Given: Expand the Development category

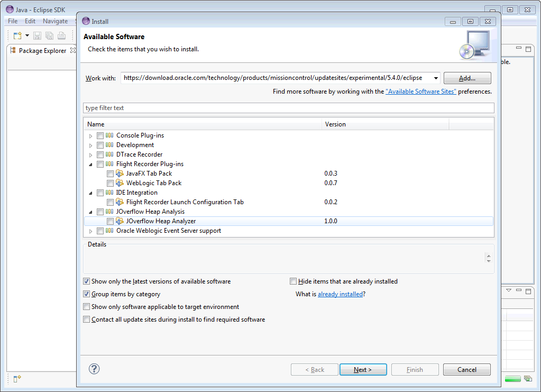Looking at the screenshot, I should [x=91, y=145].
